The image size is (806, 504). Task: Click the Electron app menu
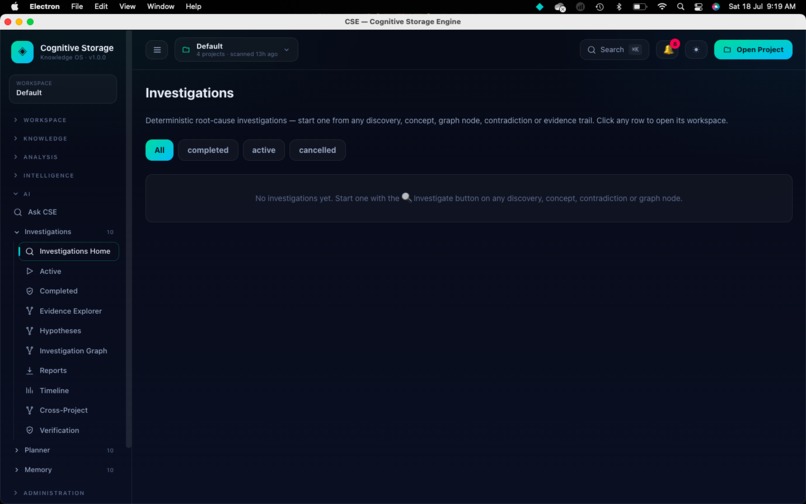tap(44, 7)
